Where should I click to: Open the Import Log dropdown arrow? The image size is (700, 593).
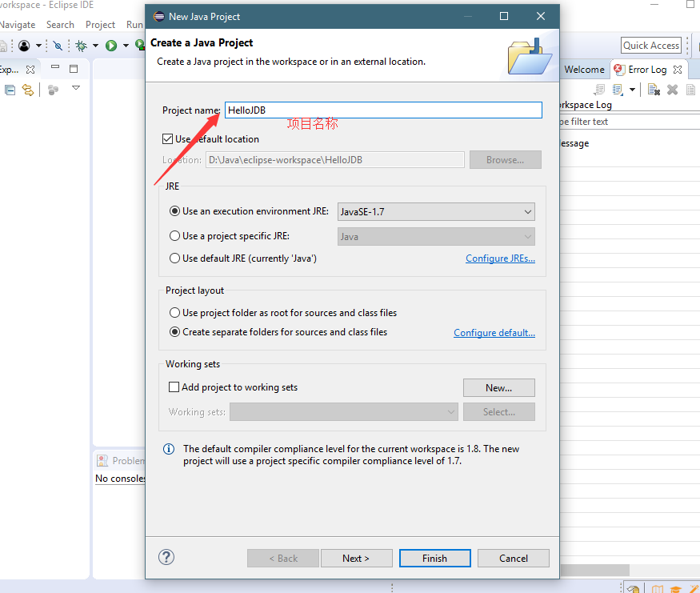(x=632, y=90)
